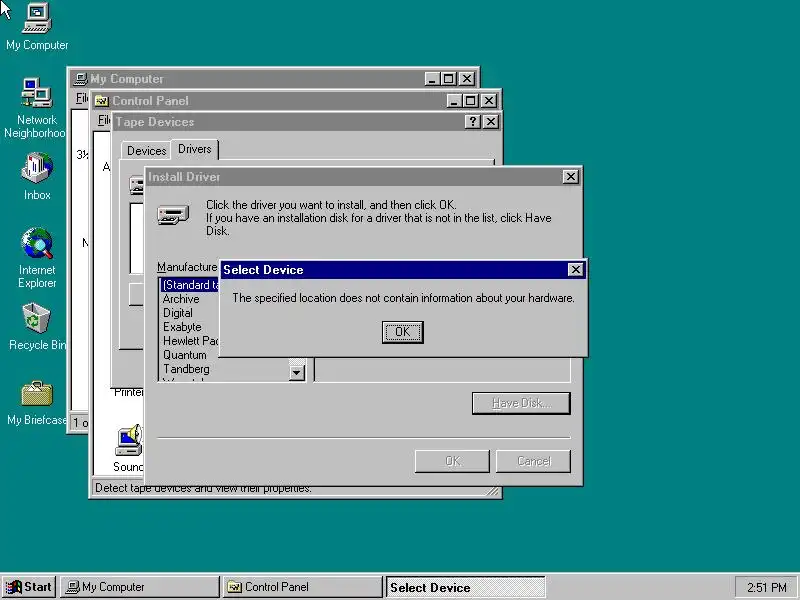This screenshot has height=600, width=800.
Task: Close the Install Driver dialog
Action: coord(570,177)
